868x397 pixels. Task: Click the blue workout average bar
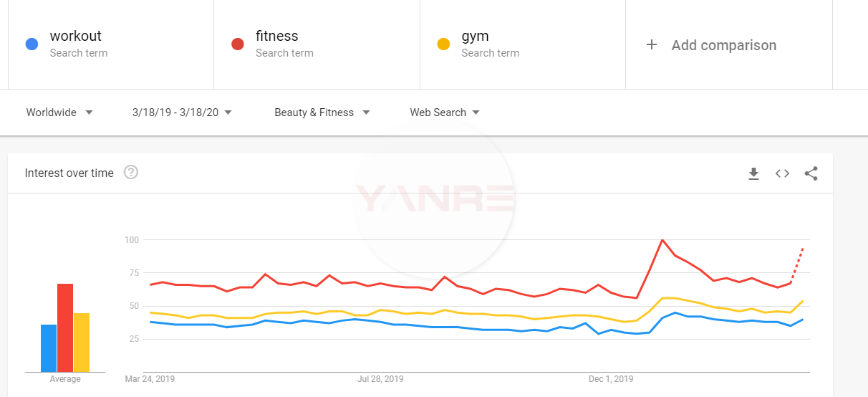(49, 348)
